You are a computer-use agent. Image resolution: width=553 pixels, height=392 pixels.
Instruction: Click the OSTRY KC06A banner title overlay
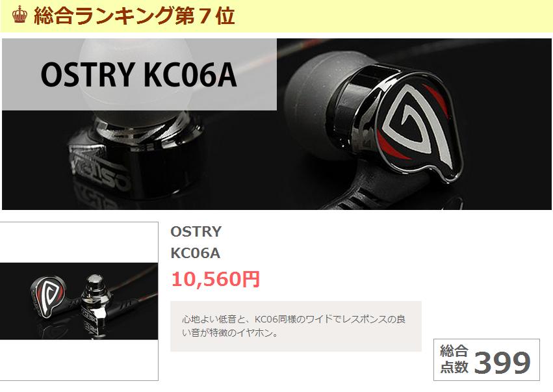(139, 75)
